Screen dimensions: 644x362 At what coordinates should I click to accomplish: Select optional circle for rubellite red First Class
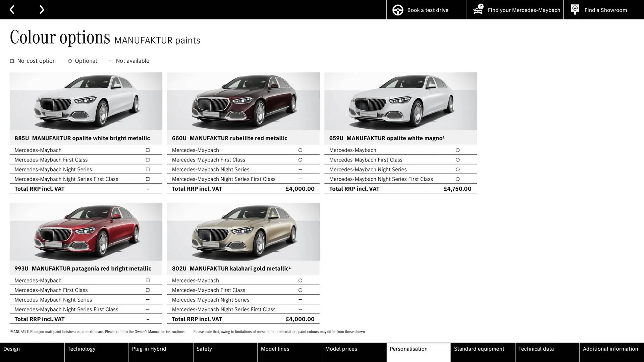pos(300,160)
